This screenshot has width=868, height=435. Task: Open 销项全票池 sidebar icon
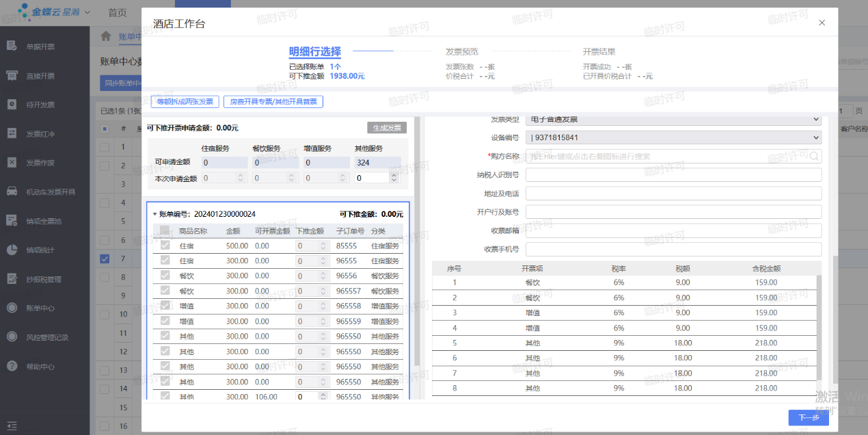tap(12, 220)
